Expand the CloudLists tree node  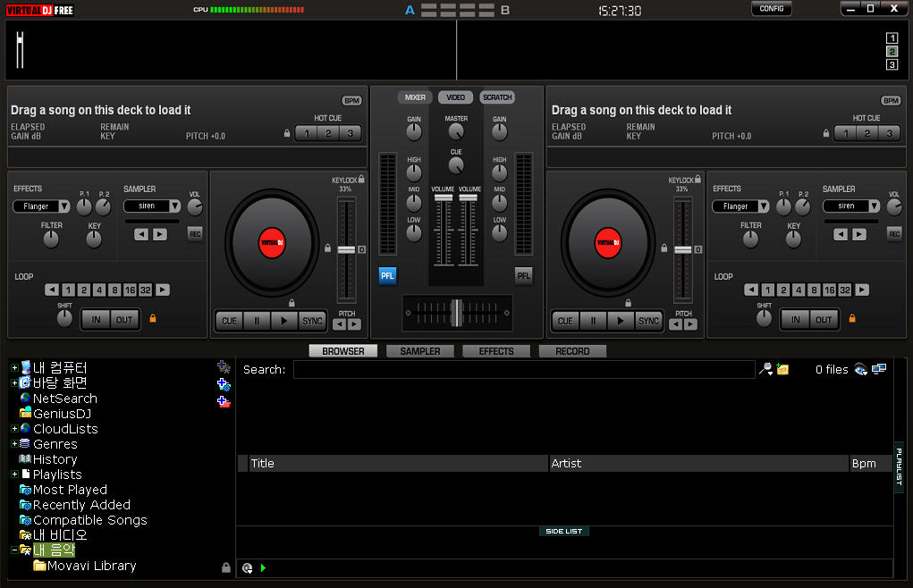coord(14,429)
